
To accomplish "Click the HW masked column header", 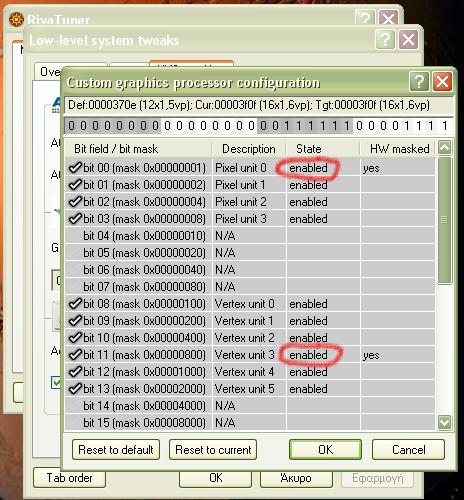I will 398,149.
